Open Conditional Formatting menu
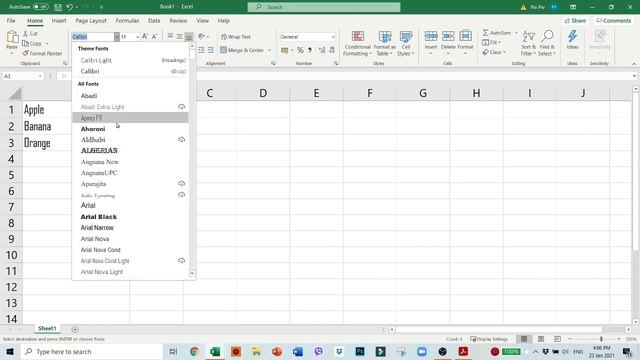 (x=358, y=43)
